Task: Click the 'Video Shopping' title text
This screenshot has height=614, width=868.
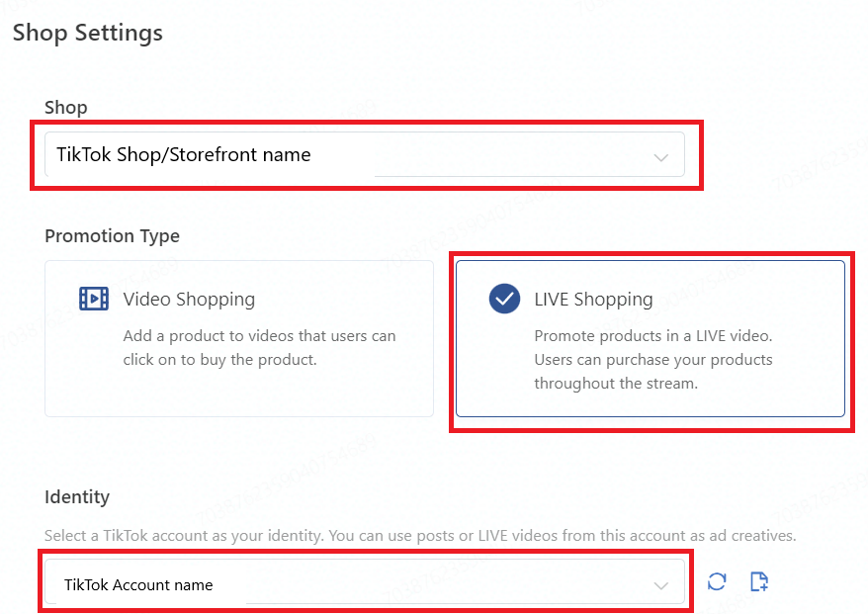Action: click(x=189, y=299)
